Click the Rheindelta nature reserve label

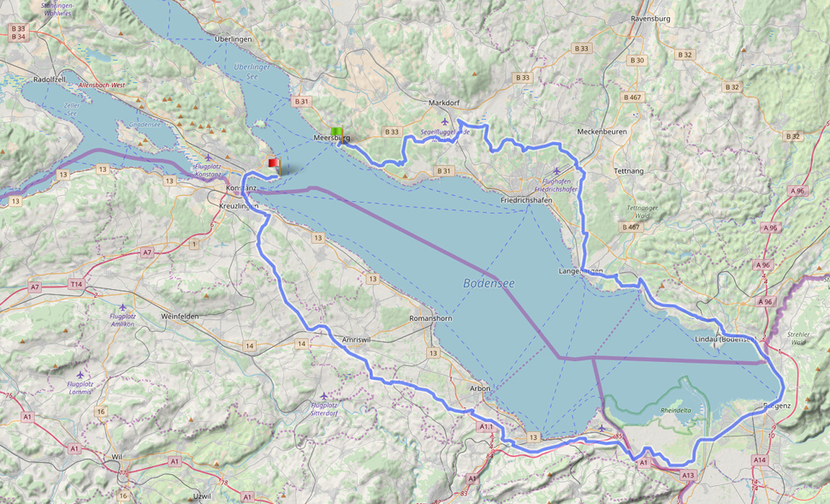[675, 410]
